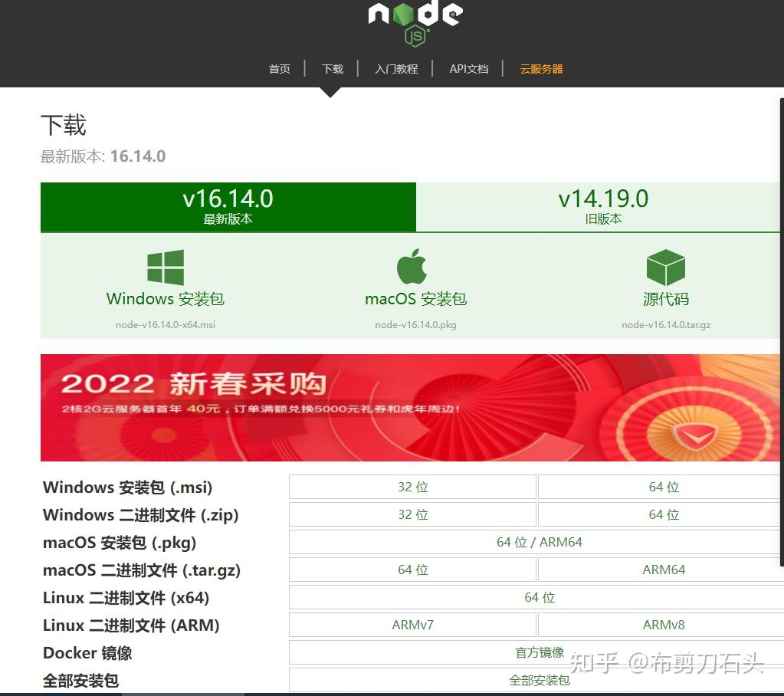Switch to the v14.19.0 旧版本 tab
The width and height of the screenshot is (784, 696).
coord(600,207)
